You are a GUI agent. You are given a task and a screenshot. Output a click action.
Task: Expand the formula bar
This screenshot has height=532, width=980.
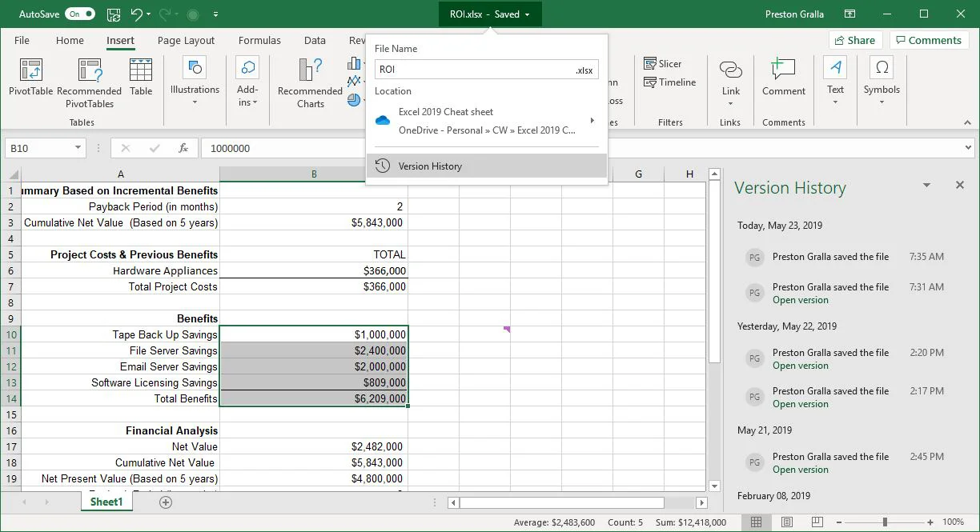click(968, 148)
